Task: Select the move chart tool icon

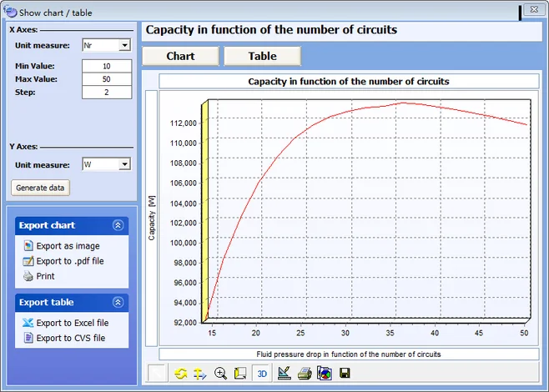Action: click(200, 374)
